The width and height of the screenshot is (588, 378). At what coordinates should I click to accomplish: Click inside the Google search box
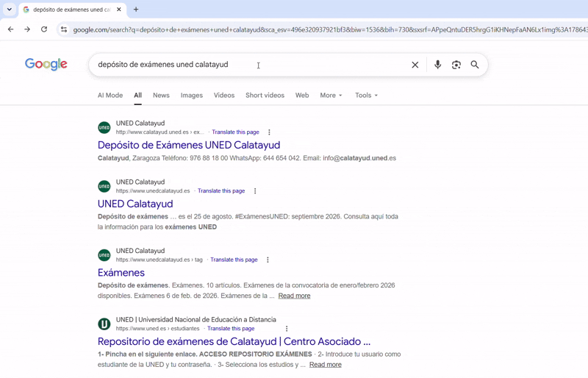click(251, 65)
